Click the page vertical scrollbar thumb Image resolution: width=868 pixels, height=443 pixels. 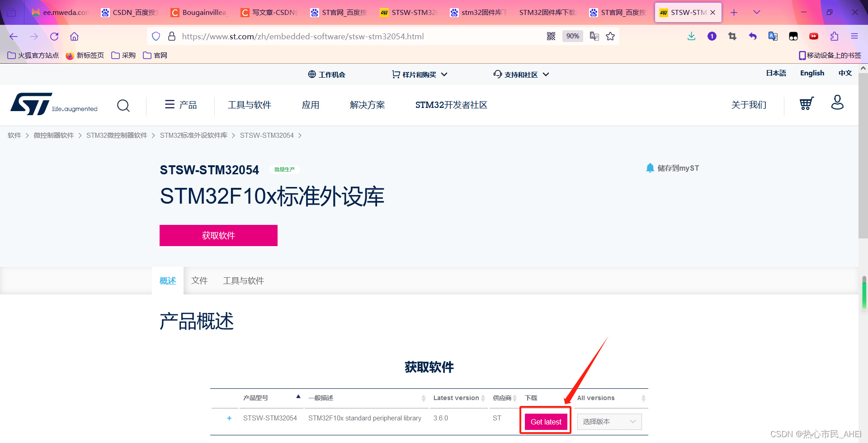[x=863, y=155]
